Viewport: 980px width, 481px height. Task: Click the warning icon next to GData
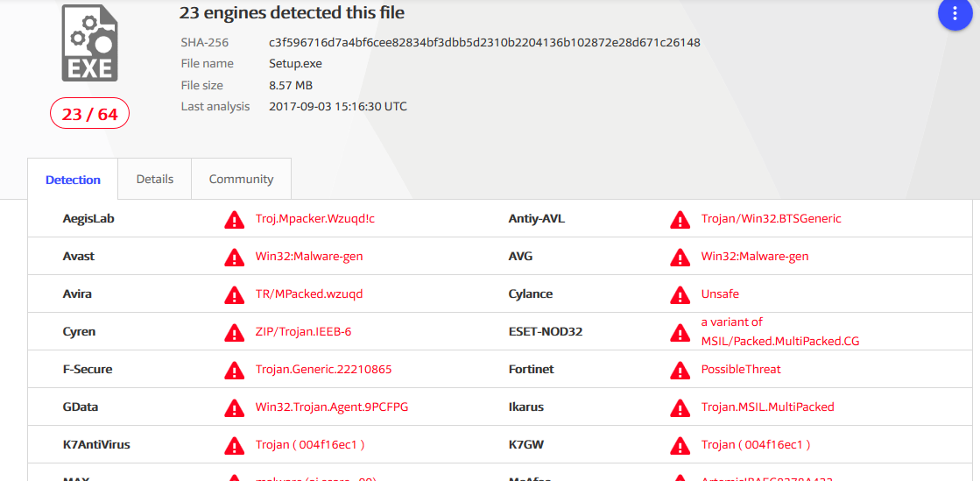coord(235,407)
